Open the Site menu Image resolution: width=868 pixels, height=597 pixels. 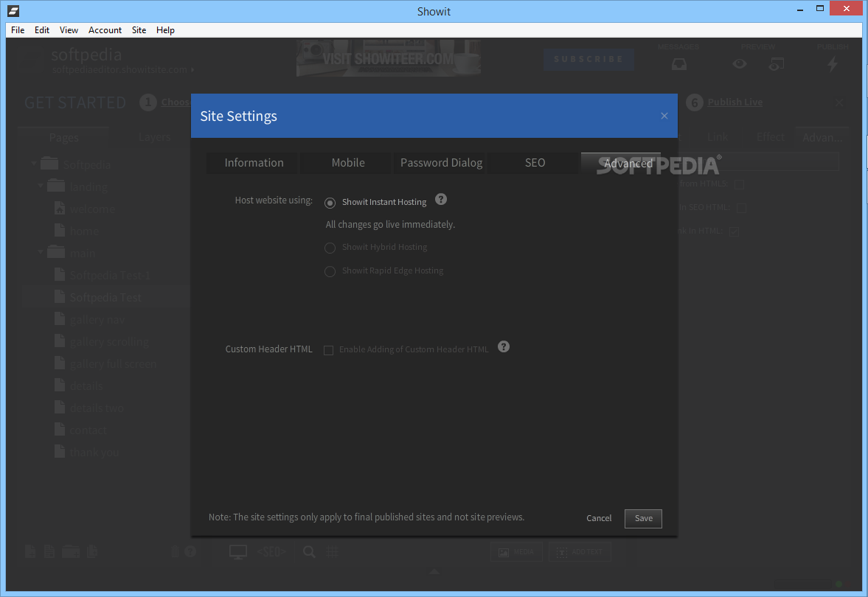139,30
